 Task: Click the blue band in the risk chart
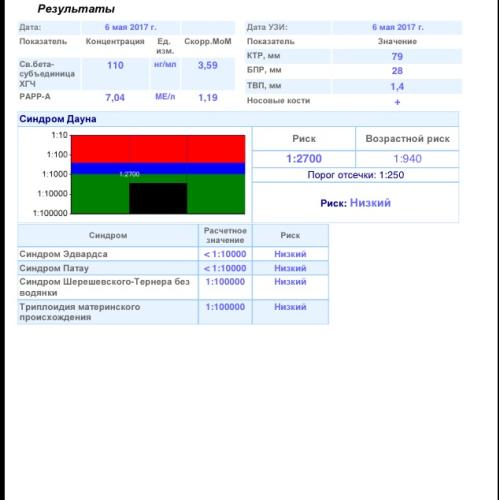tap(158, 169)
